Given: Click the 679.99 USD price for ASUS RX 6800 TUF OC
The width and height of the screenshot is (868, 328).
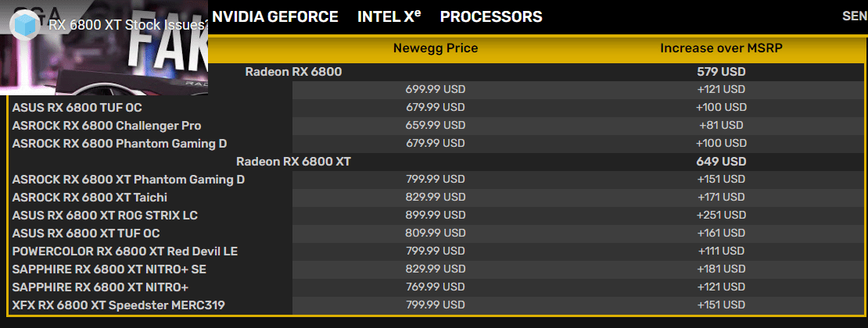Looking at the screenshot, I should click(435, 107).
